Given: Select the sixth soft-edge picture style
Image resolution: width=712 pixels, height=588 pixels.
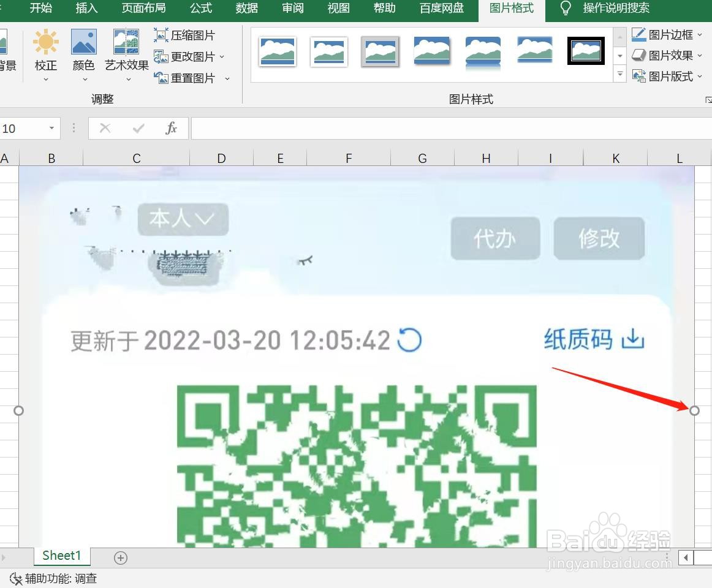Looking at the screenshot, I should coord(535,50).
